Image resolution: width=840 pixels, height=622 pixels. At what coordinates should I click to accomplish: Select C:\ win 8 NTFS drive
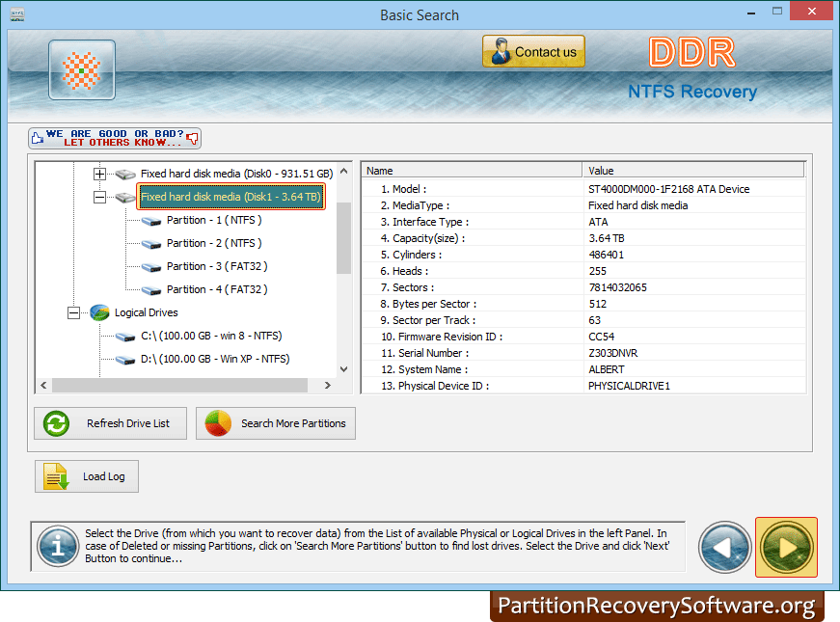[x=211, y=336]
